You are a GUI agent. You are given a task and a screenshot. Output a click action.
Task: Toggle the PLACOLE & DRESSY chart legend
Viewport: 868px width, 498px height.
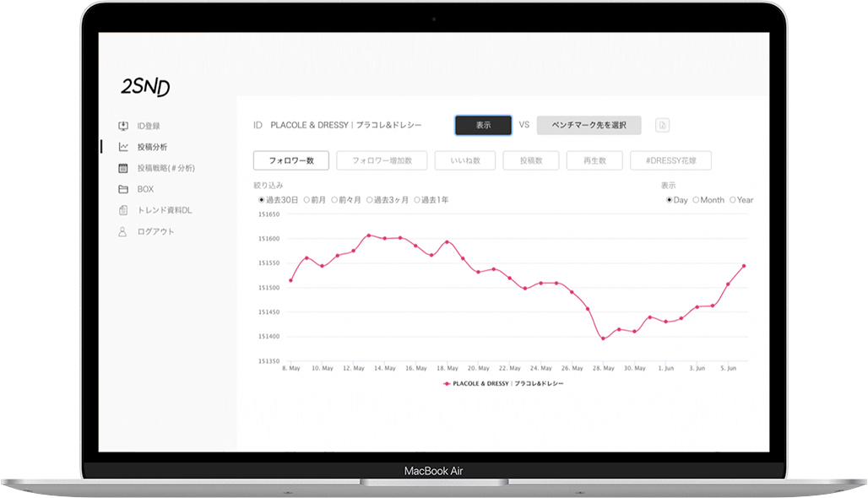click(x=503, y=383)
